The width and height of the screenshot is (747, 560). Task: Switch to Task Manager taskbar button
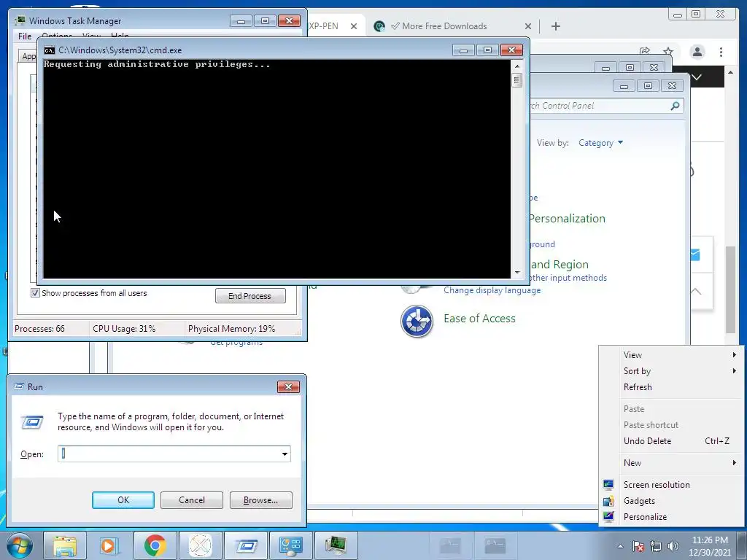336,545
